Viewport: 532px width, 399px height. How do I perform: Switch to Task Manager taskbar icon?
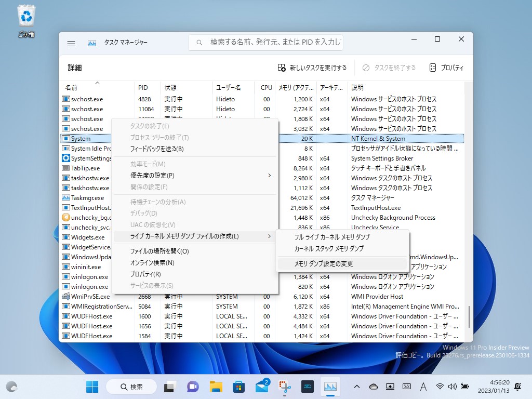(x=330, y=387)
